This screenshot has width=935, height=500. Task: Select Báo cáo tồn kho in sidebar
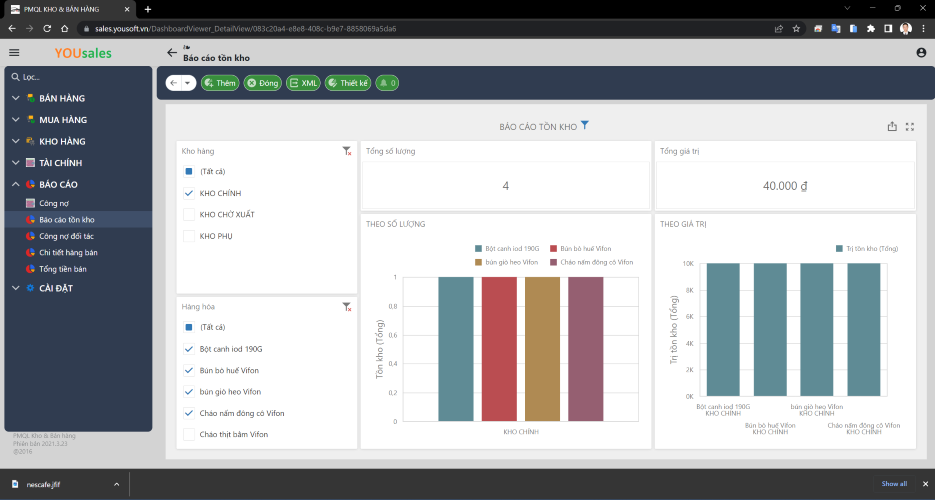click(78, 220)
